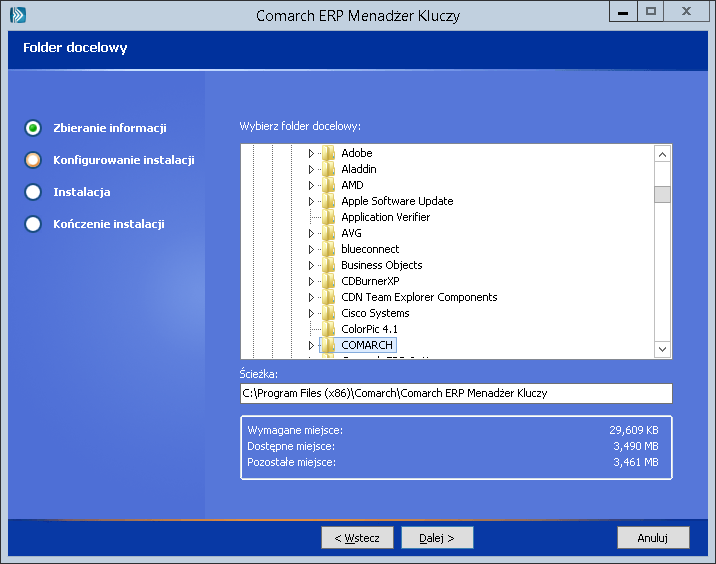
Task: Click the Business Objects folder icon
Action: coord(328,265)
